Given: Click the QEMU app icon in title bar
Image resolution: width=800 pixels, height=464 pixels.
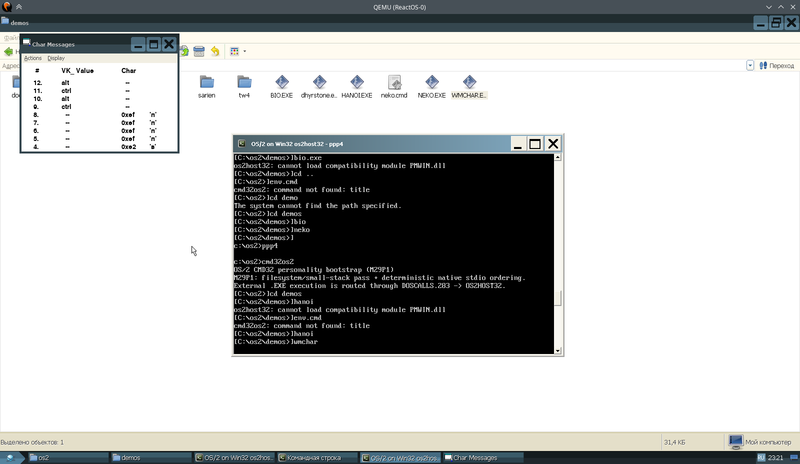Looking at the screenshot, I should click(x=7, y=7).
